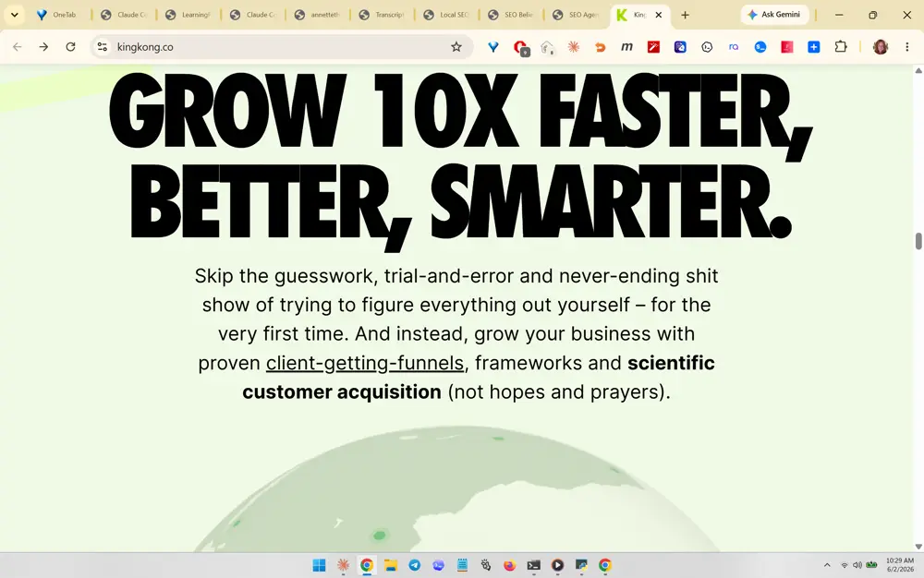Open the grey house extension icon
The image size is (924, 578).
547,47
